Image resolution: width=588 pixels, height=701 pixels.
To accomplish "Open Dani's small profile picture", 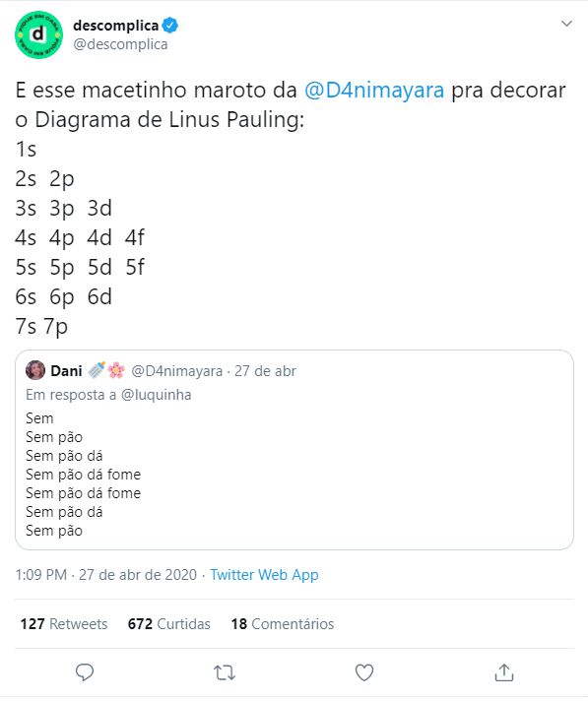I will (35, 370).
